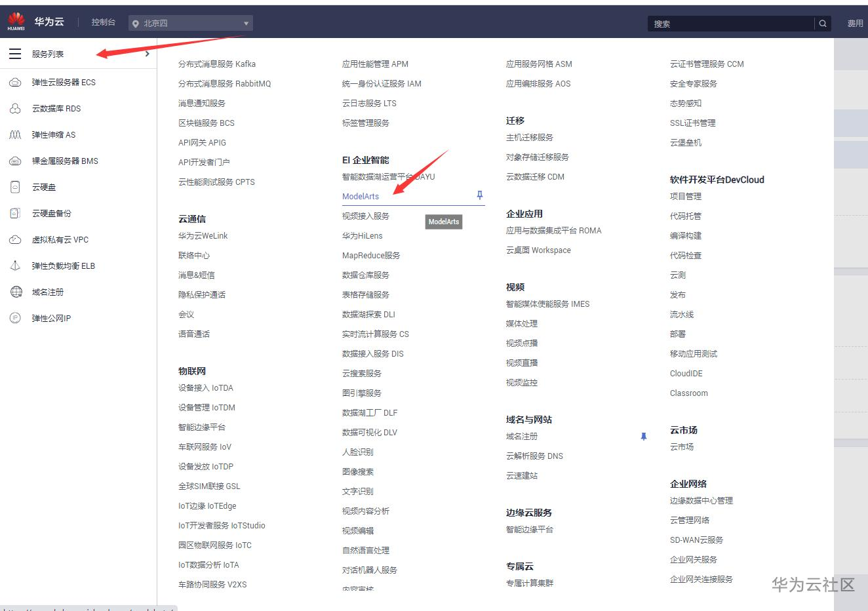
Task: Open 云桌面 Workspace
Action: (538, 250)
